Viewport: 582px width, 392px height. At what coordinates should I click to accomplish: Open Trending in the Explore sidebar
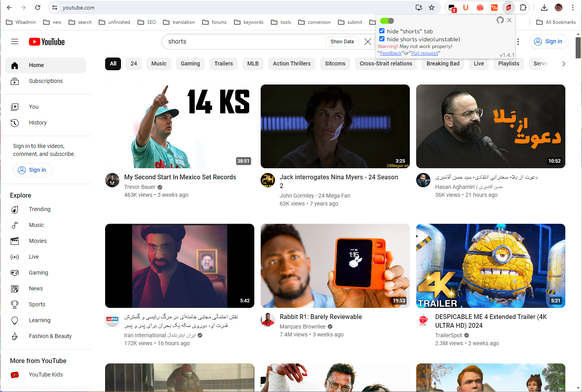click(40, 209)
